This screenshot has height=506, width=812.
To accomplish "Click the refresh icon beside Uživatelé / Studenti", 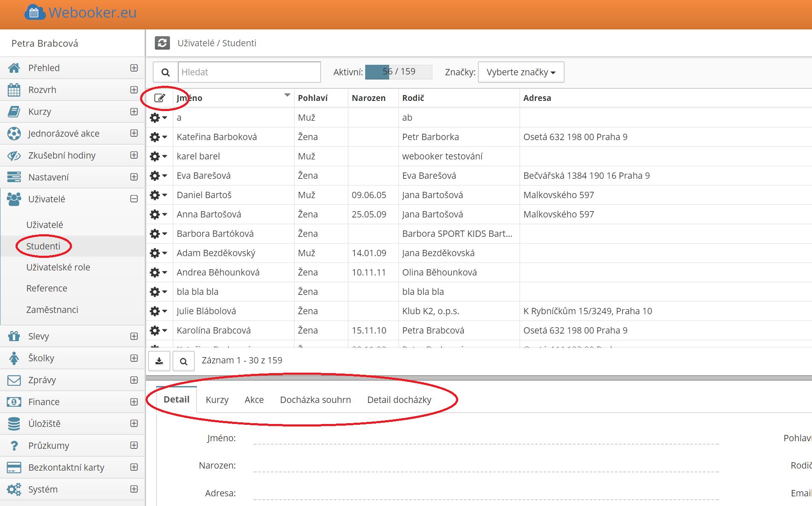I will tap(162, 43).
